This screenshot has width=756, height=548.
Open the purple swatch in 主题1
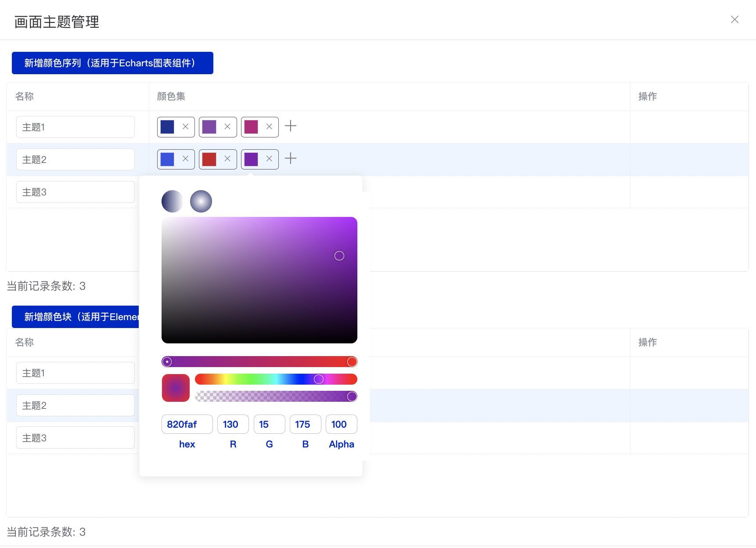pyautogui.click(x=209, y=127)
